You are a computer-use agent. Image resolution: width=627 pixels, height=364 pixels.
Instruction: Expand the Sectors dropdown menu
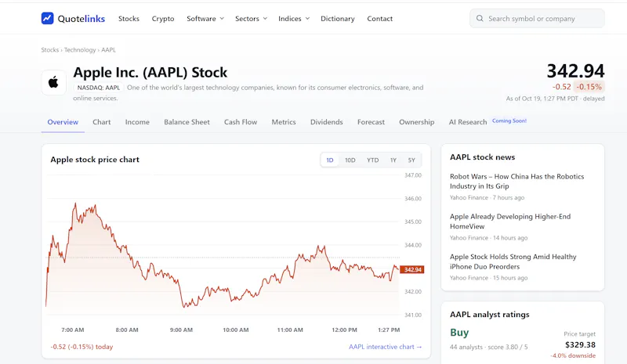[251, 18]
